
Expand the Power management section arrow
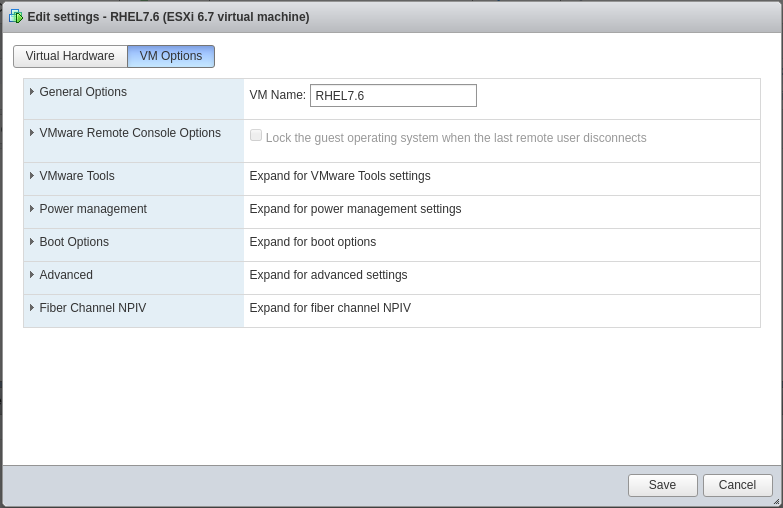coord(32,209)
